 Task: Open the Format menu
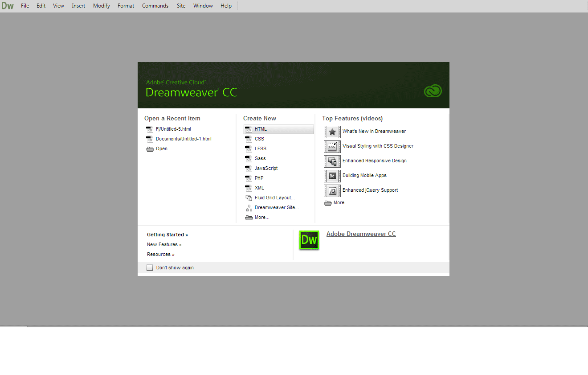tap(126, 6)
